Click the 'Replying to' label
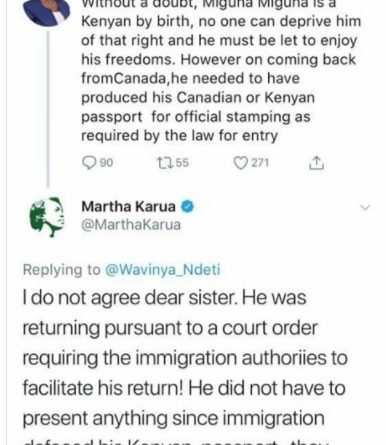The image size is (386, 445). 61,270
